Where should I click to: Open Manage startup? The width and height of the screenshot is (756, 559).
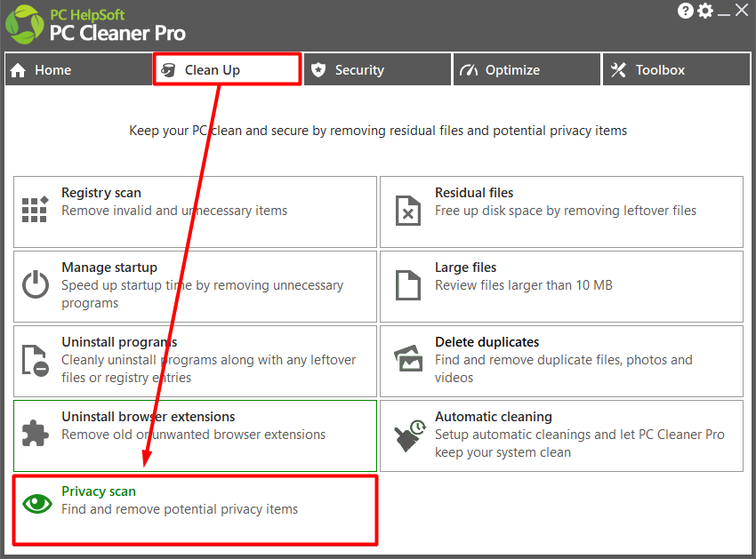point(196,287)
